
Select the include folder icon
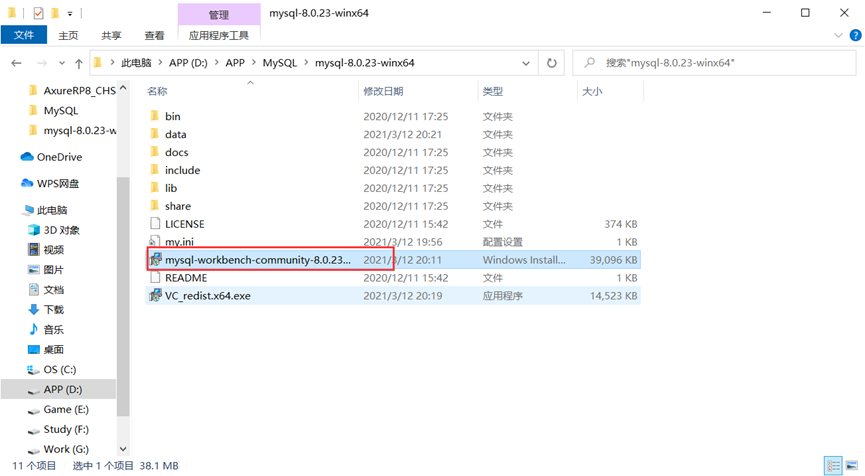pos(154,170)
